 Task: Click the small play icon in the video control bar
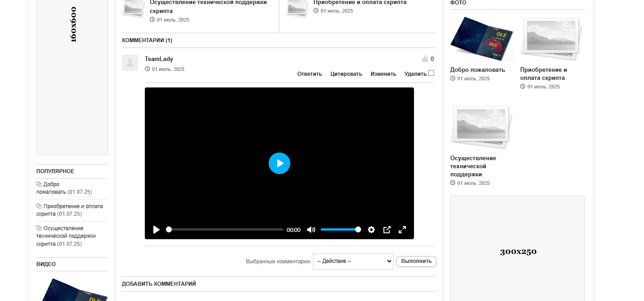pos(156,230)
